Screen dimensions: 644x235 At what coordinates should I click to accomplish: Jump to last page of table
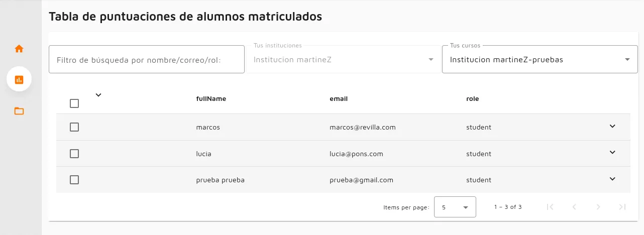point(622,207)
